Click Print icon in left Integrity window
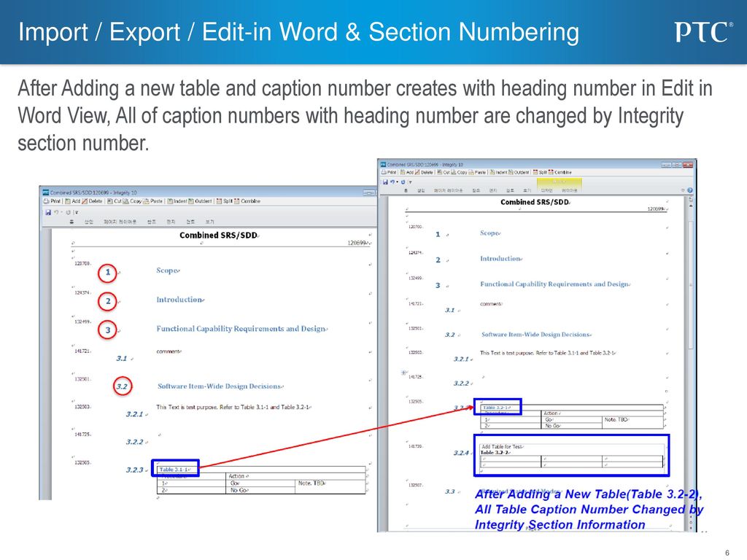This screenshot has width=747, height=560. pyautogui.click(x=47, y=201)
